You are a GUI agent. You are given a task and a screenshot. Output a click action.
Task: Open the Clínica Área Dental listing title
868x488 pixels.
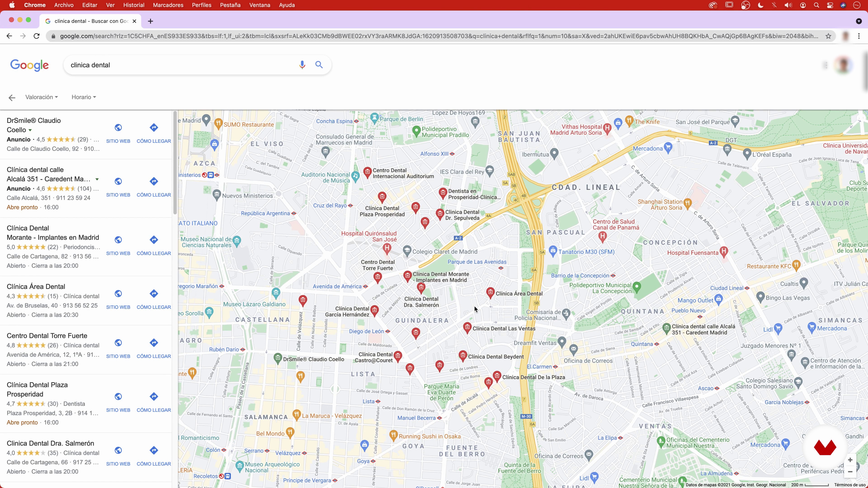36,287
